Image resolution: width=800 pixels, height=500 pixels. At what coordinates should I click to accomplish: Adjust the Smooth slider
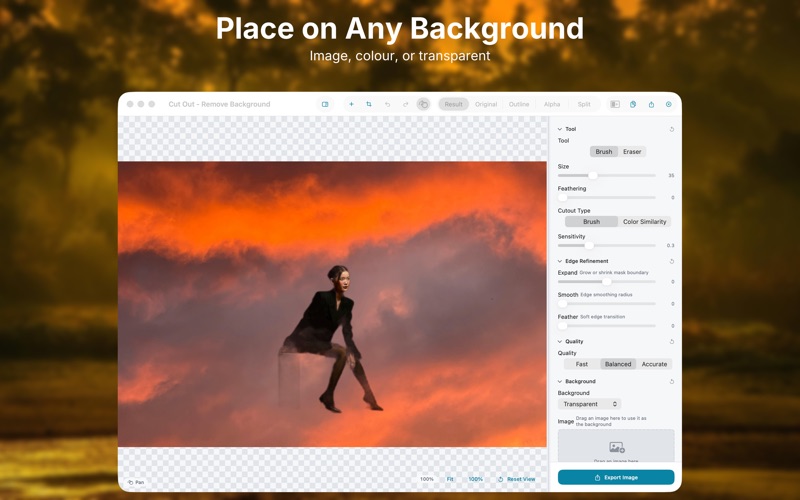point(607,304)
